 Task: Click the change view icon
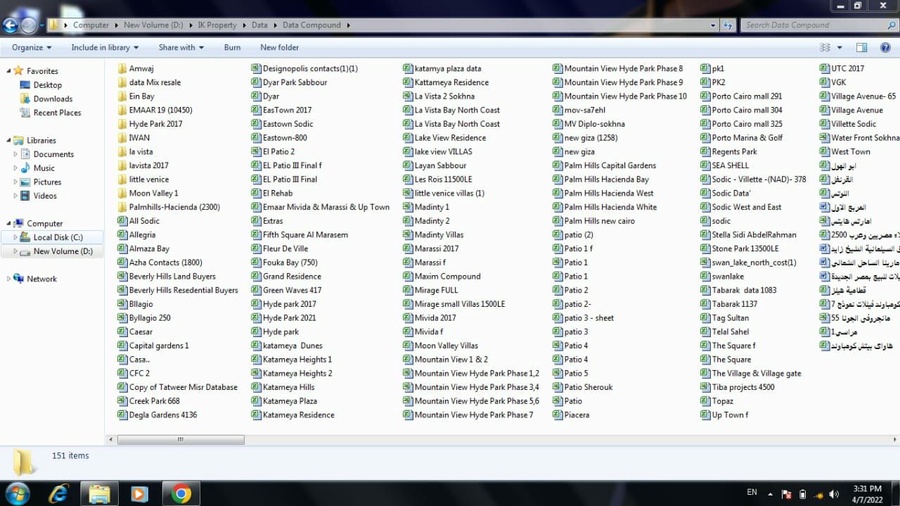click(x=825, y=48)
